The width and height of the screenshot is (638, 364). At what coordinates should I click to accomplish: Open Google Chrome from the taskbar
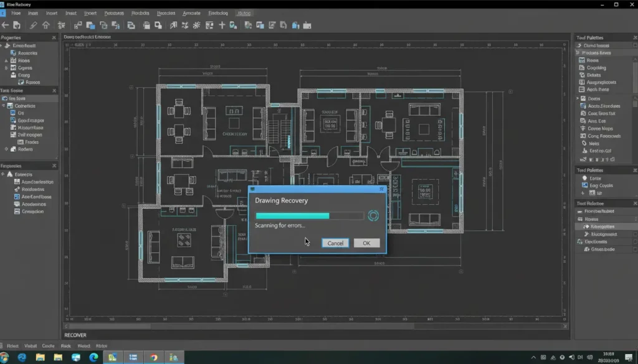[x=153, y=357]
